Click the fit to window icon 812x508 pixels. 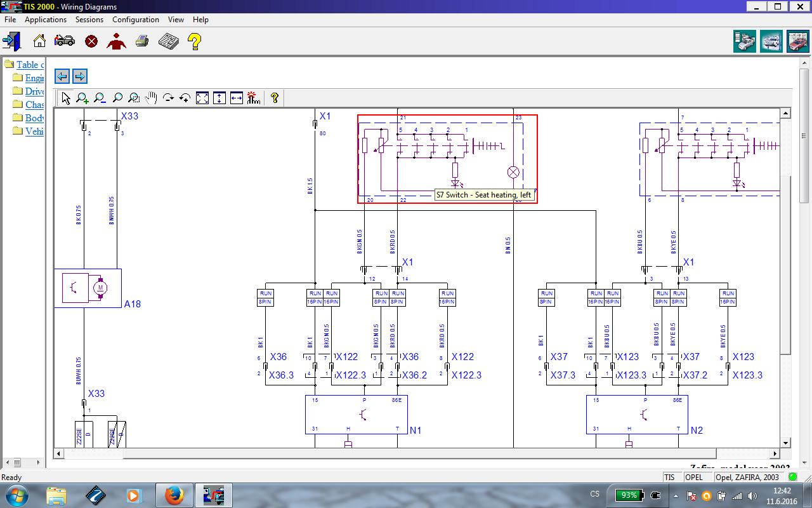(202, 98)
